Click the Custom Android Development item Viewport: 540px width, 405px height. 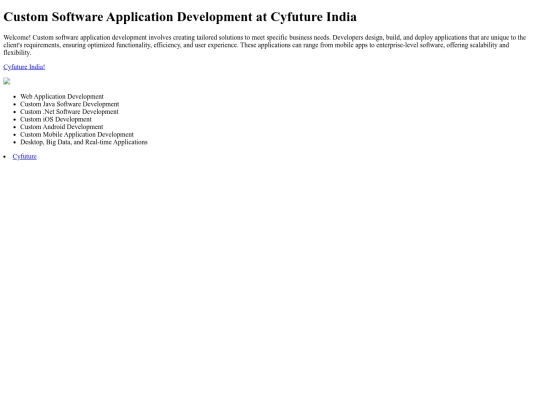pyautogui.click(x=62, y=127)
